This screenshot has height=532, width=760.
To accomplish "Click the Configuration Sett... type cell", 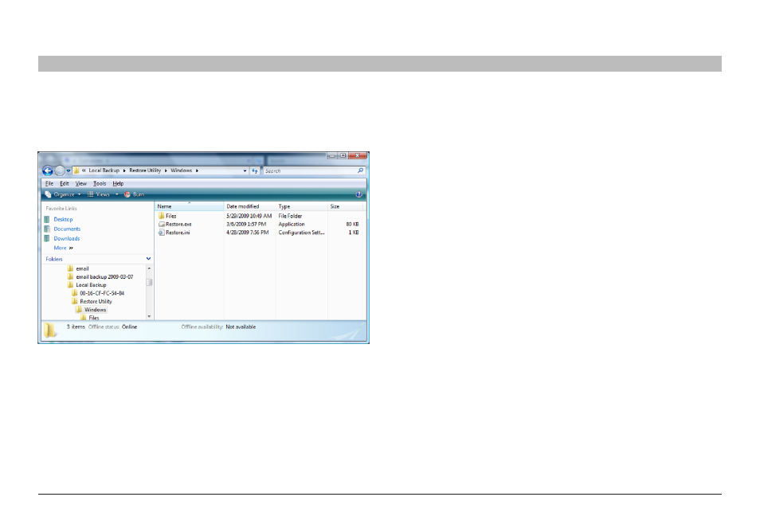I will [301, 233].
